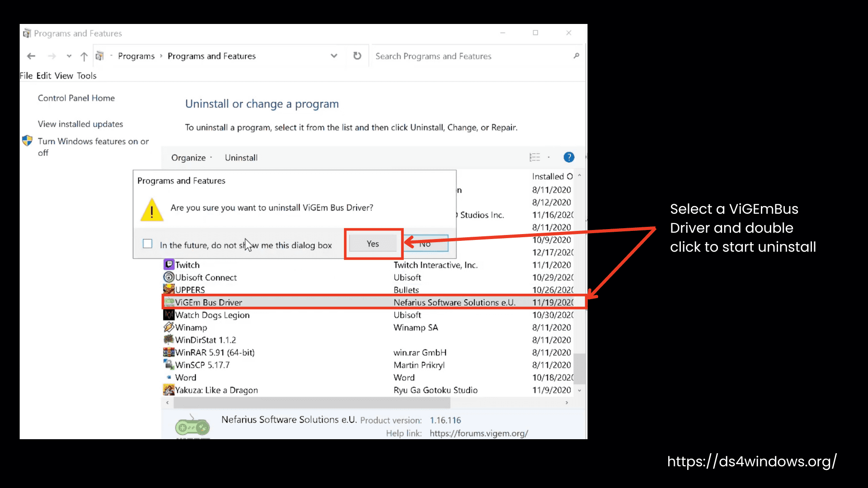Open the Tools menu
The height and width of the screenshot is (488, 868).
click(86, 75)
